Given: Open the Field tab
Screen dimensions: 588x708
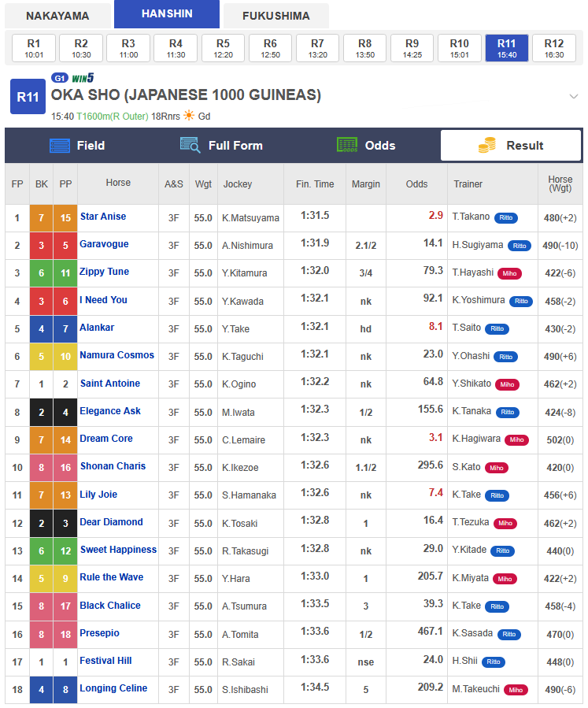Looking at the screenshot, I should 76,146.
